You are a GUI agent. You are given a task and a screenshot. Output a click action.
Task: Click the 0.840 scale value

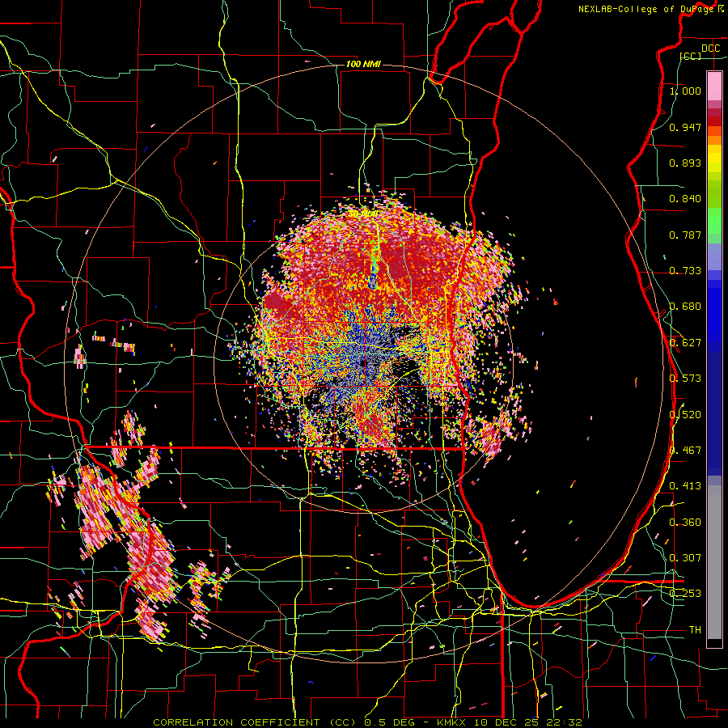click(685, 199)
